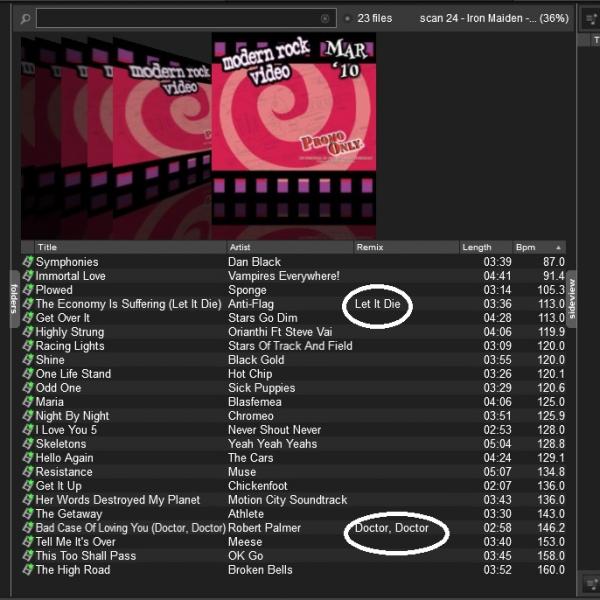Click the file icon next to Highly Strung
Screen dimensions: 600x600
(28, 332)
